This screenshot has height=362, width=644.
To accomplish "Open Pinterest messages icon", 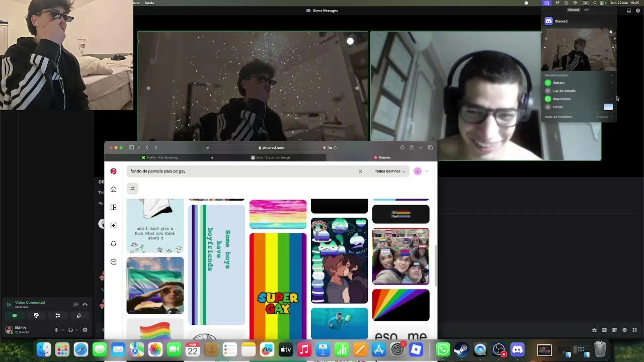I will tap(113, 262).
